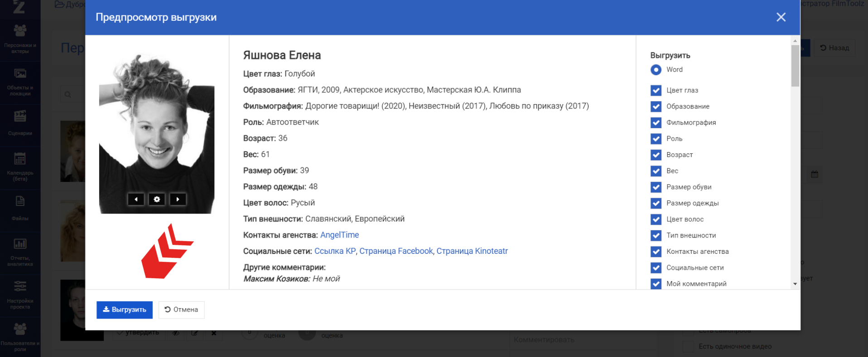Uncheck the Цвет глаз checkbox
Viewport: 868px width, 357px height.
click(x=656, y=90)
